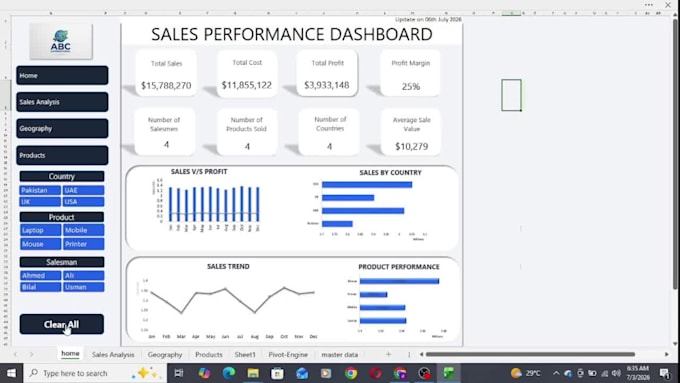Viewport: 680px width, 383px height.
Task: Open Microsoft Edge from the taskbar
Action: (x=229, y=373)
